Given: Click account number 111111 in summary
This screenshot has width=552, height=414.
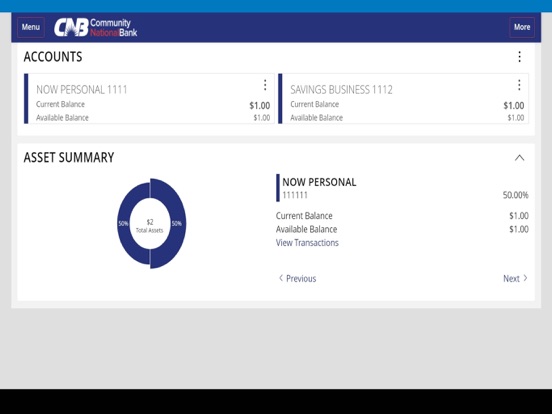Looking at the screenshot, I should pos(295,195).
